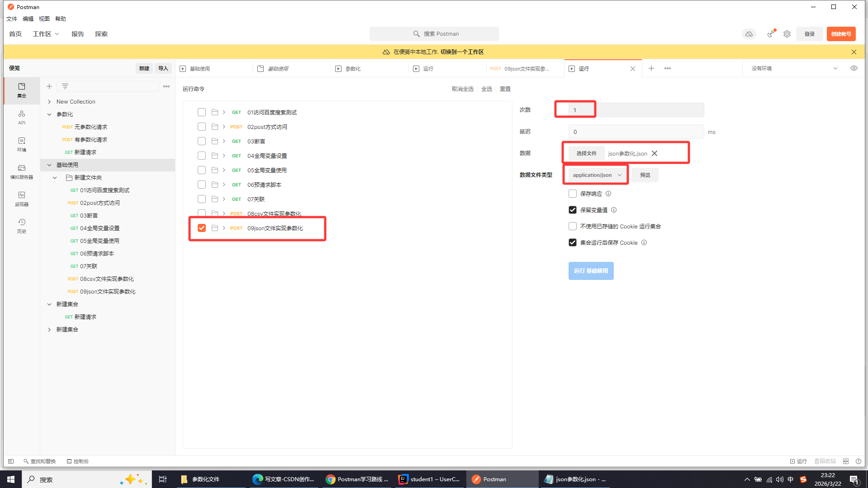Image resolution: width=868 pixels, height=488 pixels.
Task: Click the two-pane layout icon in the status bar
Action: pos(846,461)
